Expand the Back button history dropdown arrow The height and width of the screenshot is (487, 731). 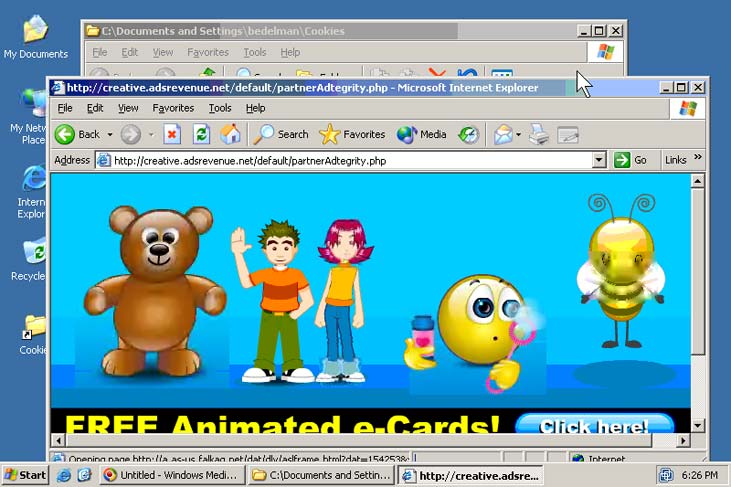click(x=109, y=134)
